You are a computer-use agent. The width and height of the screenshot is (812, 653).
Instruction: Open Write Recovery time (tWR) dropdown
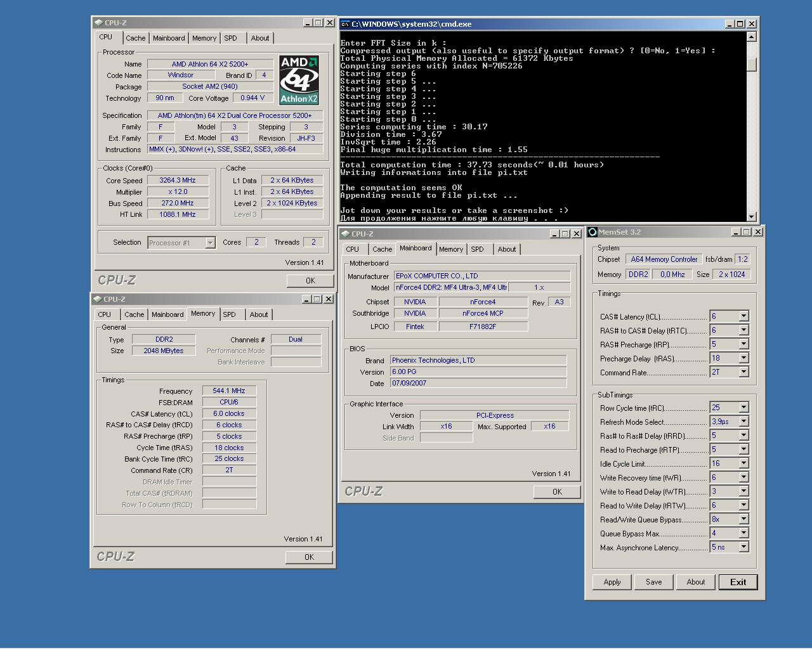click(x=743, y=477)
